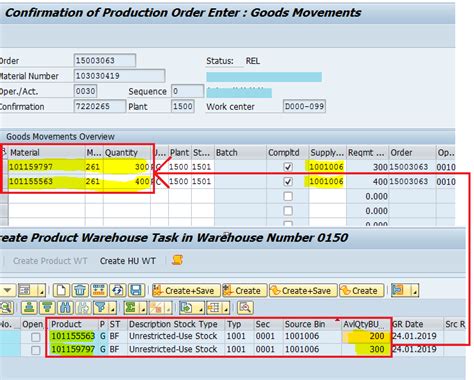
Task: Click the refresh arrows icon
Action: [x=117, y=290]
